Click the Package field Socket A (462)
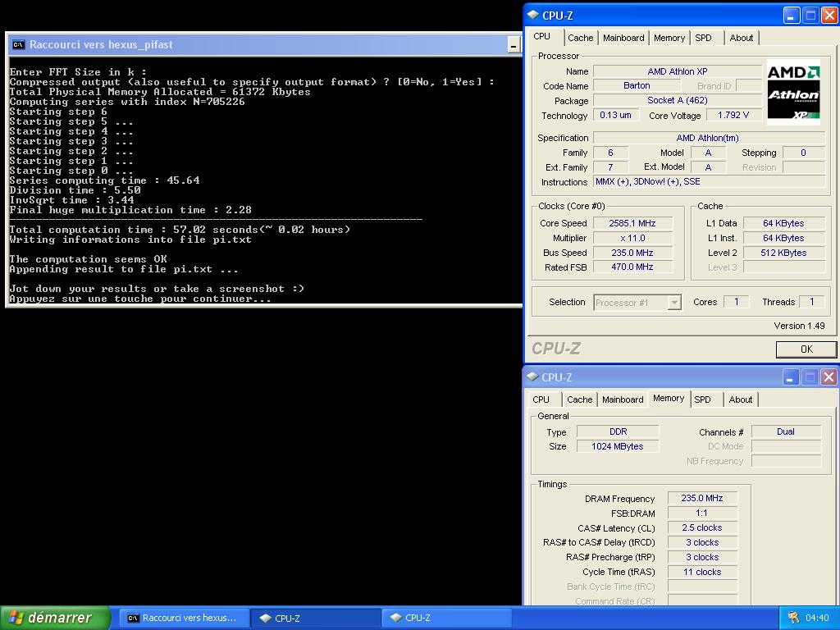 (x=677, y=100)
